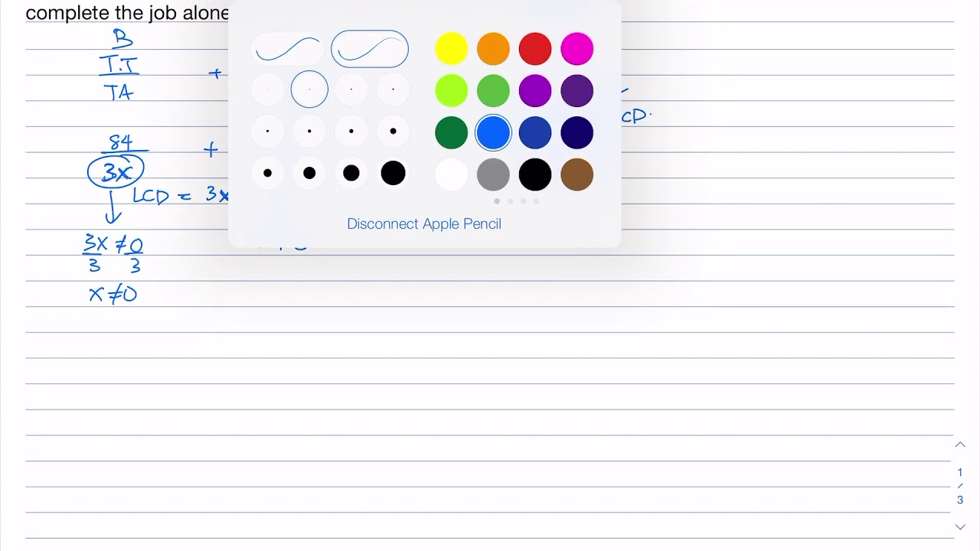The width and height of the screenshot is (980, 551).
Task: Pick the brown ink color
Action: click(x=577, y=174)
